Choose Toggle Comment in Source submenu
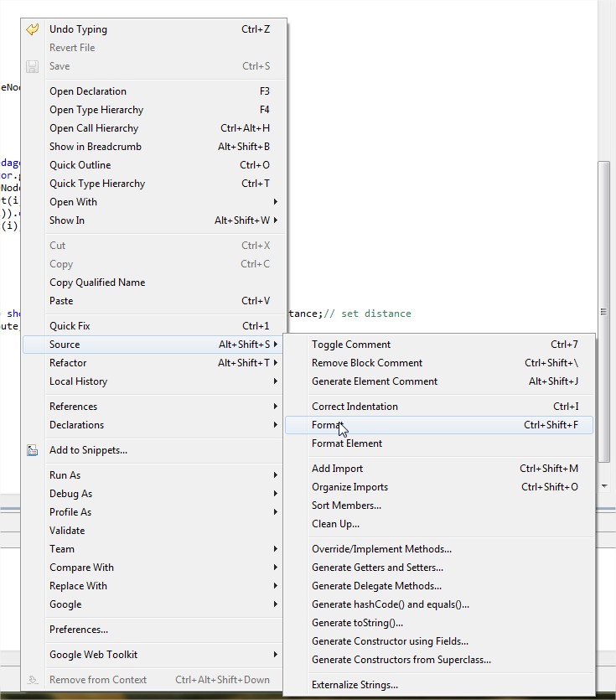This screenshot has width=616, height=700. [x=439, y=345]
